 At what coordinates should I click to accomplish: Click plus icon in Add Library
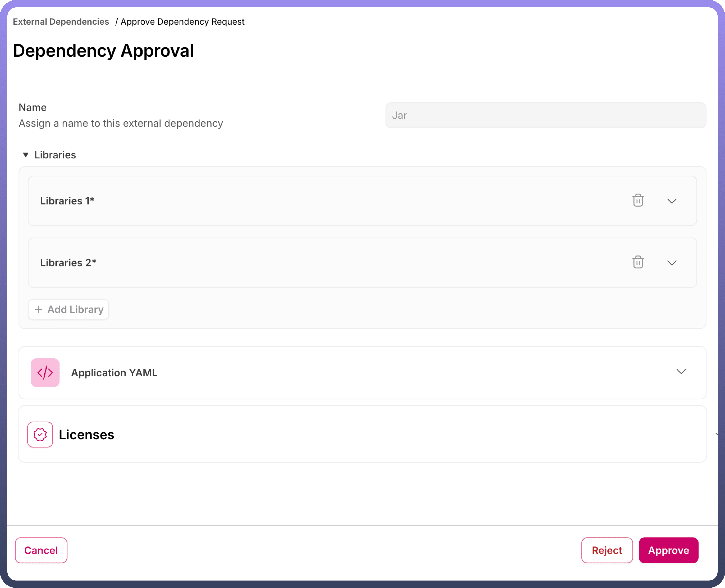(x=39, y=309)
